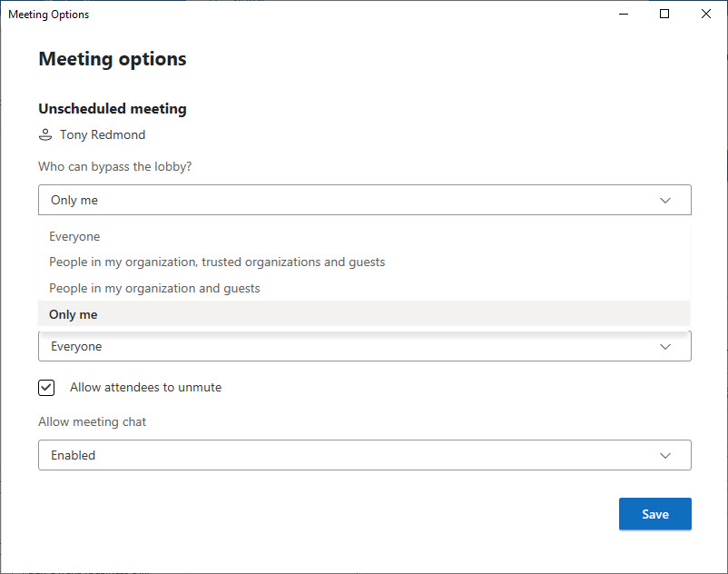
Task: Click the chevron arrow on the Everyone dropdown
Action: coord(665,346)
